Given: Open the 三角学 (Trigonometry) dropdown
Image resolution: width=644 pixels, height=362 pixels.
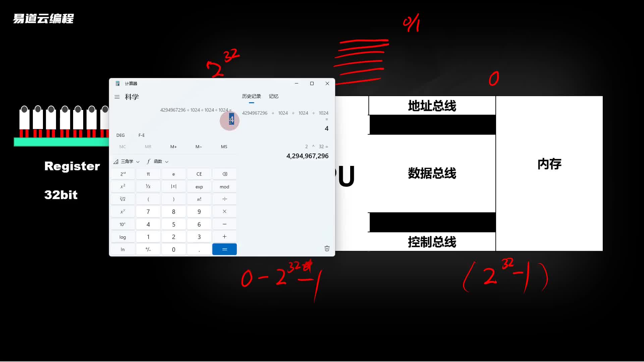Looking at the screenshot, I should (x=127, y=161).
